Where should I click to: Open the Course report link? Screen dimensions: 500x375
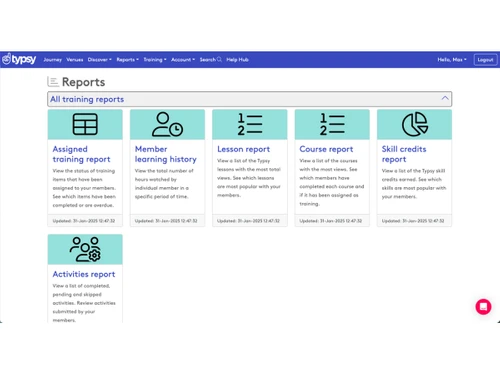[x=326, y=149]
